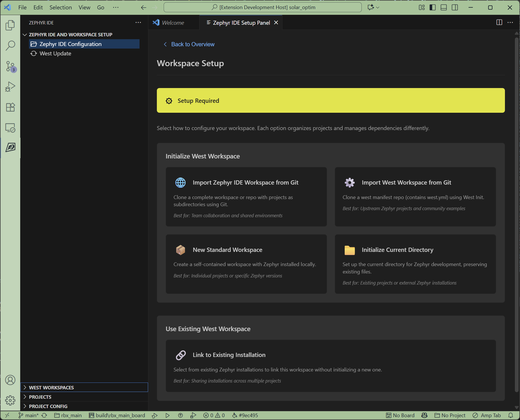Screen dimensions: 520x420
Task: Choose Initialize Current Directory card
Action: click(415, 264)
